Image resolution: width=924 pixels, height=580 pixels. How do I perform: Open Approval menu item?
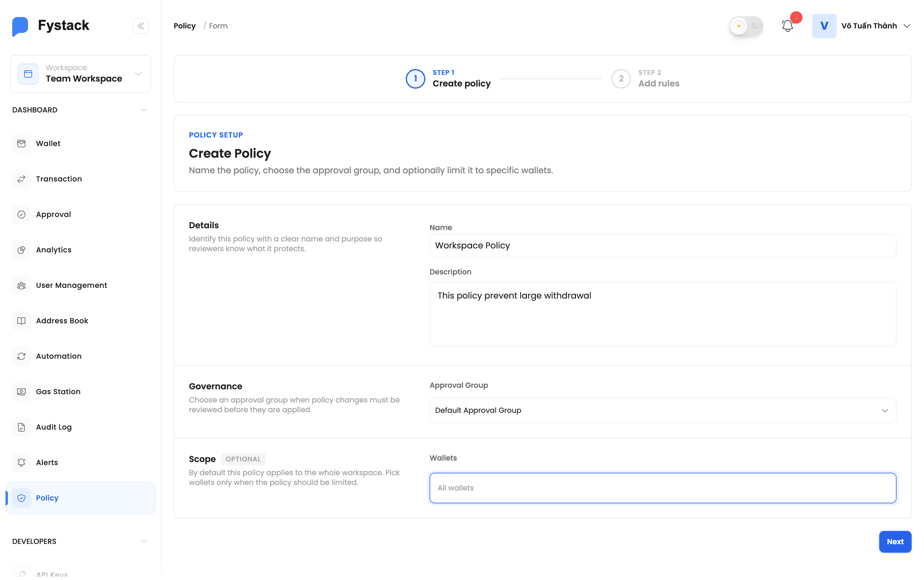coord(81,215)
